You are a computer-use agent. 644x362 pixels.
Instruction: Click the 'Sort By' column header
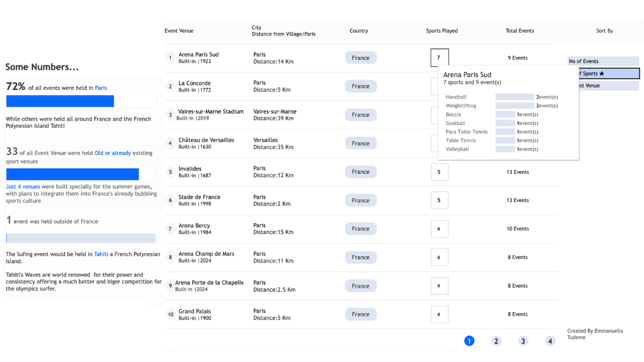pyautogui.click(x=604, y=31)
